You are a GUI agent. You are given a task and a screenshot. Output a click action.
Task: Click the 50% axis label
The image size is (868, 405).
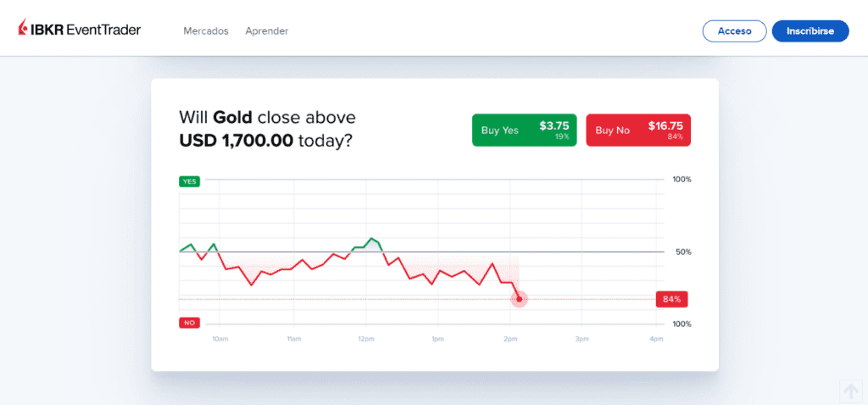click(682, 252)
